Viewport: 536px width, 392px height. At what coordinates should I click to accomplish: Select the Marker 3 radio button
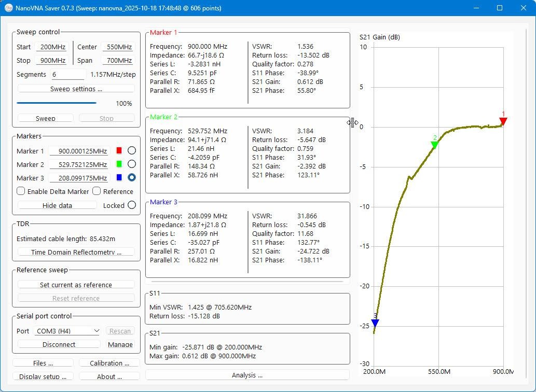(x=132, y=177)
